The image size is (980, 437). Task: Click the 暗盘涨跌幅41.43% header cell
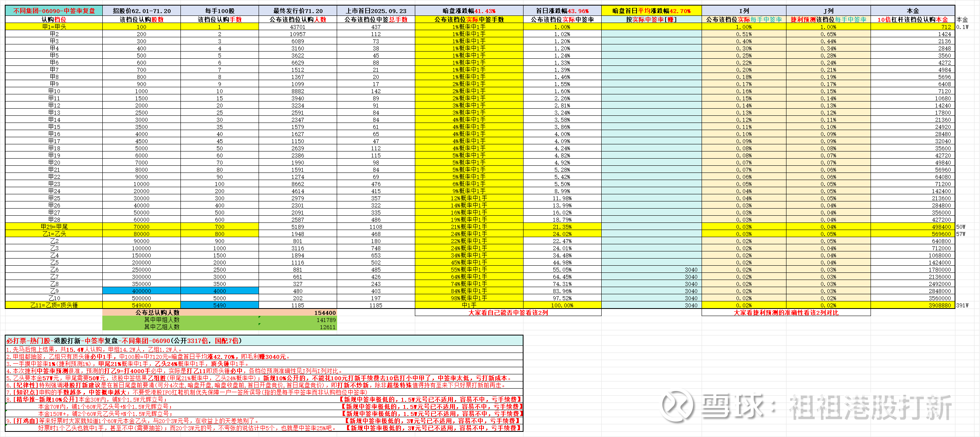pyautogui.click(x=469, y=11)
